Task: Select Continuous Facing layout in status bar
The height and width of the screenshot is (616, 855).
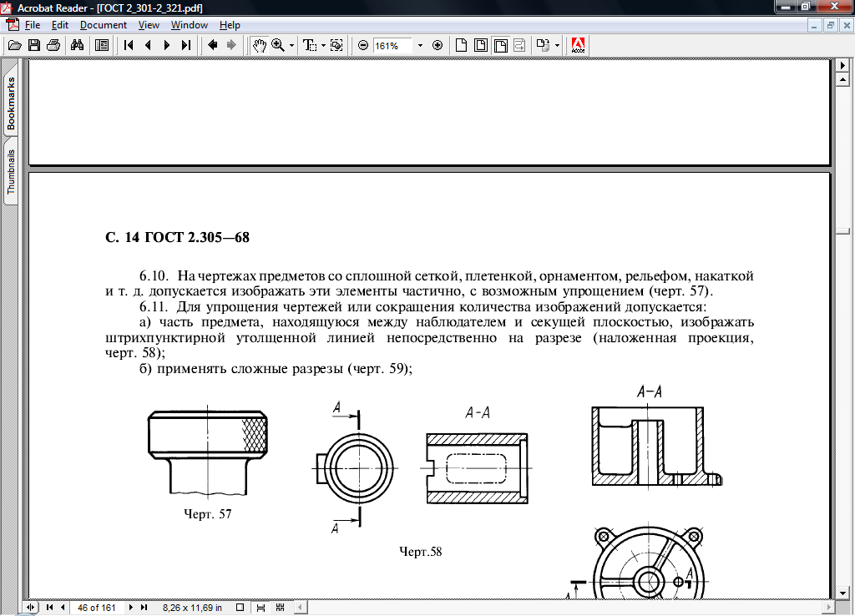Action: click(x=281, y=608)
